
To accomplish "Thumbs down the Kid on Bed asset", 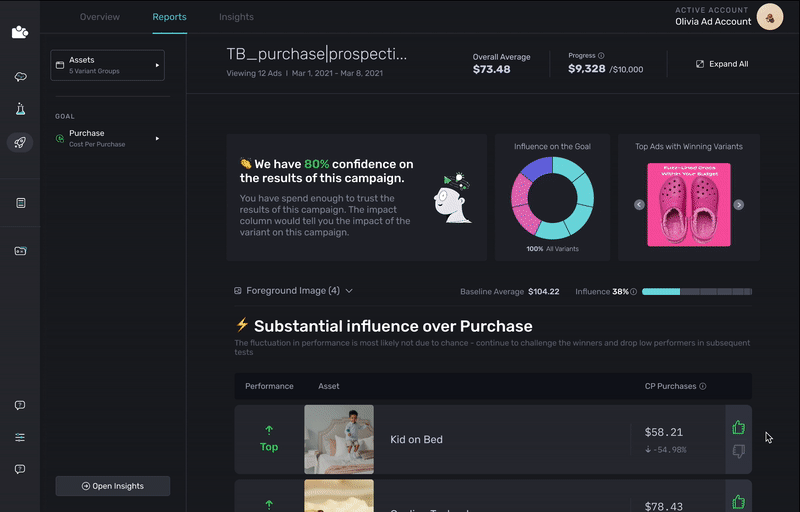I will [739, 451].
